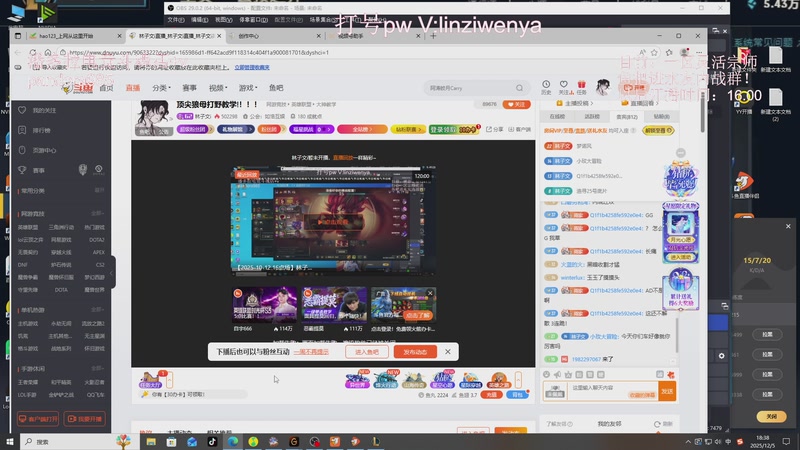The width and height of the screenshot is (800, 450).
Task: Open the 游戏 dropdown in Douyu navigation
Action: click(x=248, y=88)
